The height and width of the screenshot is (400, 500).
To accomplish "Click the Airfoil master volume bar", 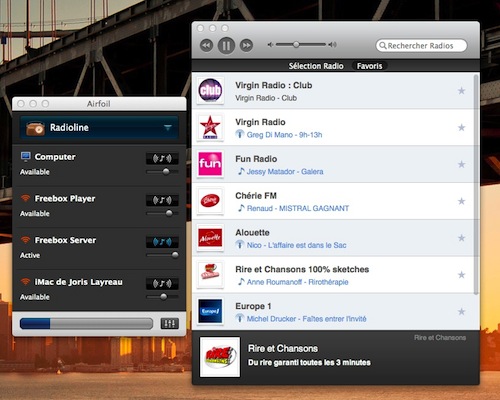I will 86,323.
